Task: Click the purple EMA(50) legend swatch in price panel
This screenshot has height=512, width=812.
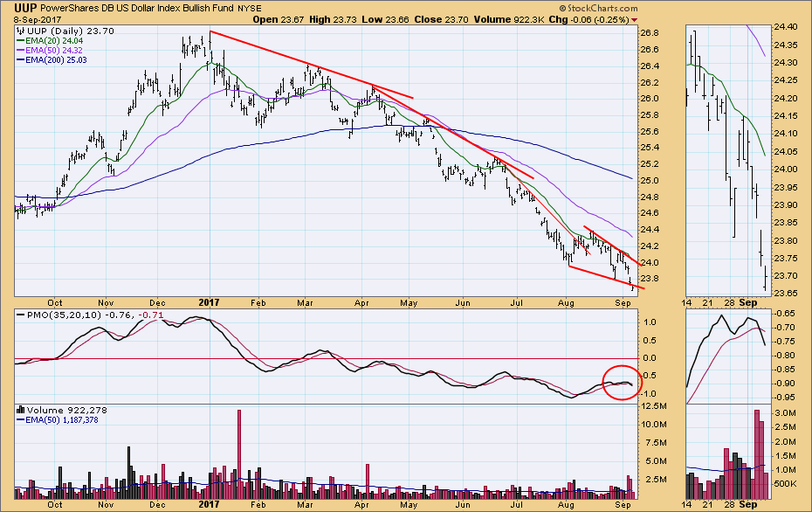Action: coord(21,51)
